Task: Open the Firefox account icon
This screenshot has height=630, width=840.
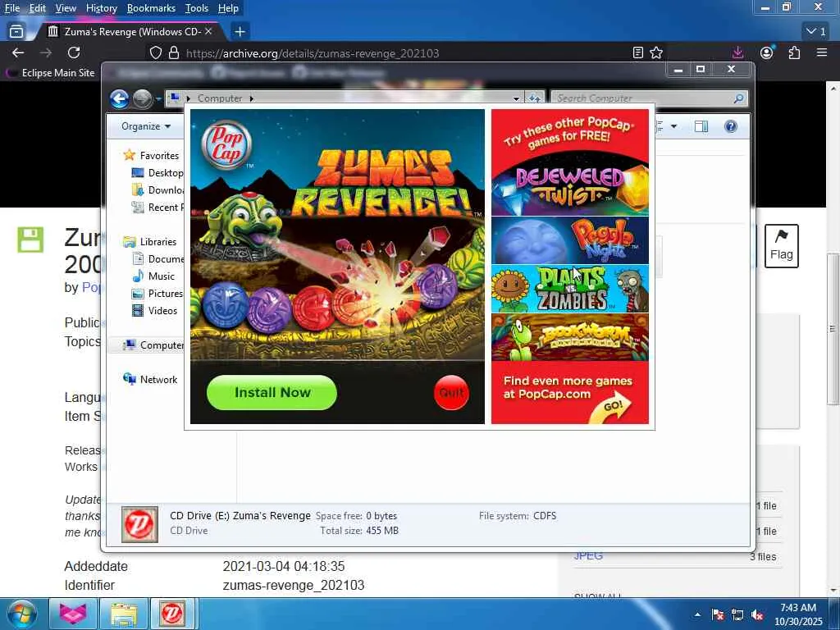Action: coord(767,52)
